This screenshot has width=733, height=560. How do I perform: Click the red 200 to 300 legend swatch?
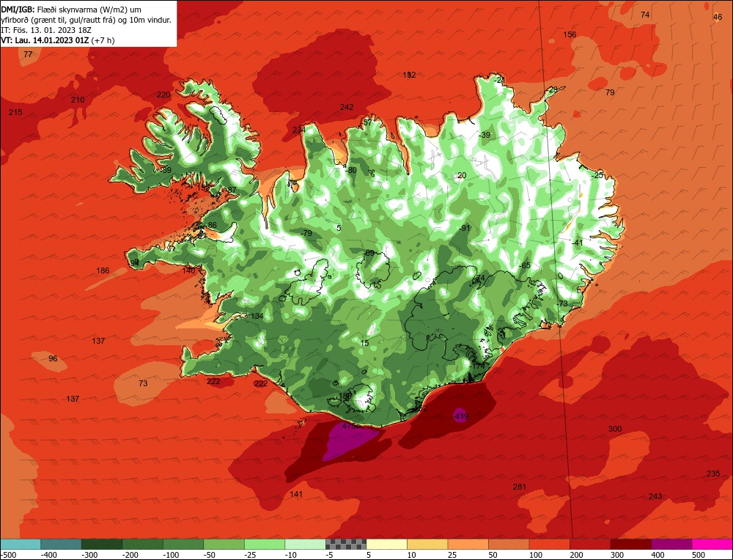(590, 544)
